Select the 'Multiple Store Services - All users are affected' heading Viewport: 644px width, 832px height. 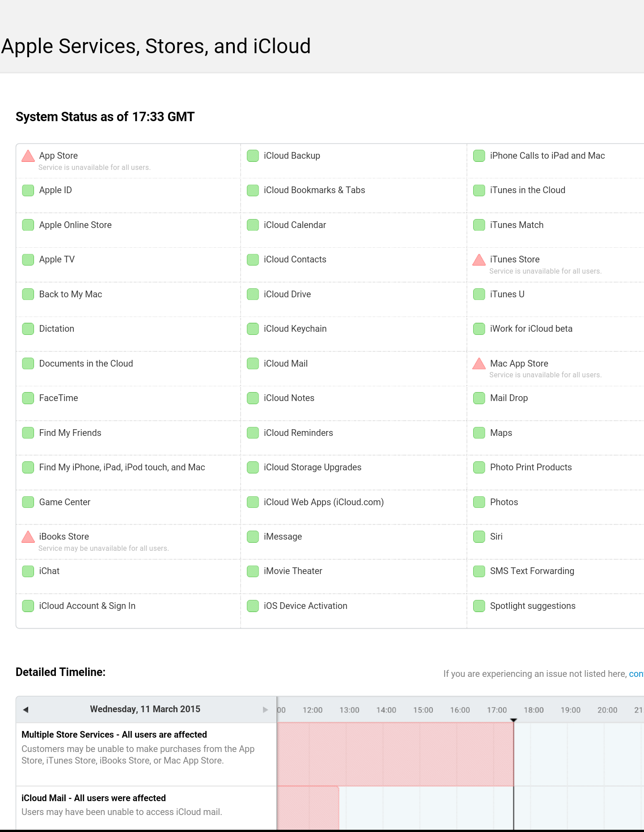coord(114,735)
